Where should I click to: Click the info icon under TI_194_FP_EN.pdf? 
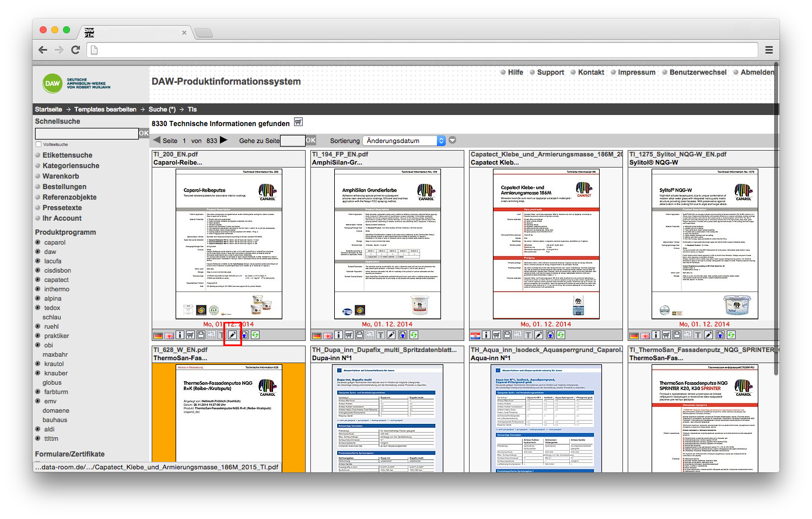(x=339, y=335)
